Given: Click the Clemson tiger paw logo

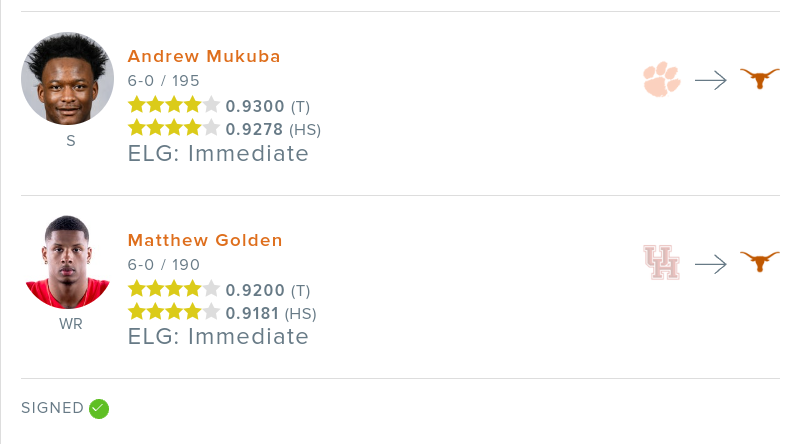Looking at the screenshot, I should tap(662, 79).
